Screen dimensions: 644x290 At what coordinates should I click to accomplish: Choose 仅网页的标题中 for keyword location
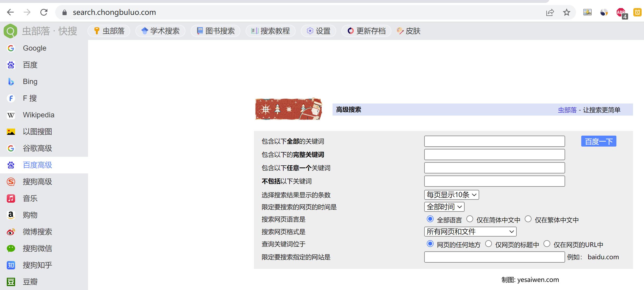pyautogui.click(x=488, y=244)
